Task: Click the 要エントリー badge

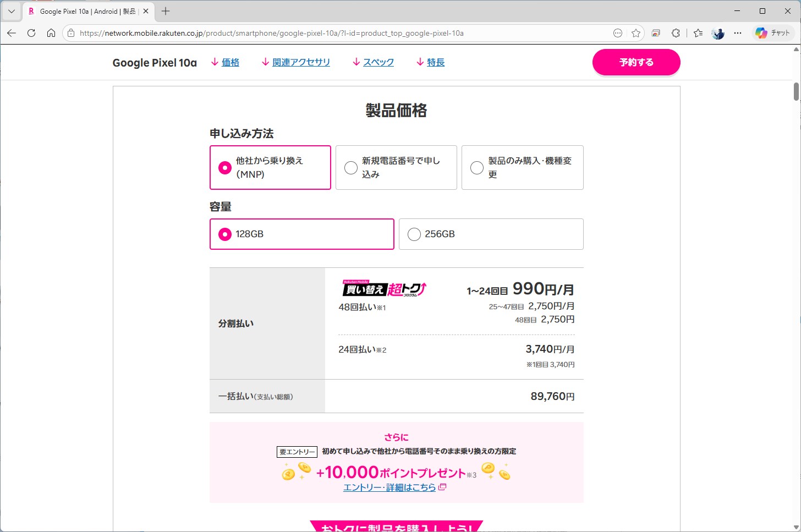Action: 297,452
